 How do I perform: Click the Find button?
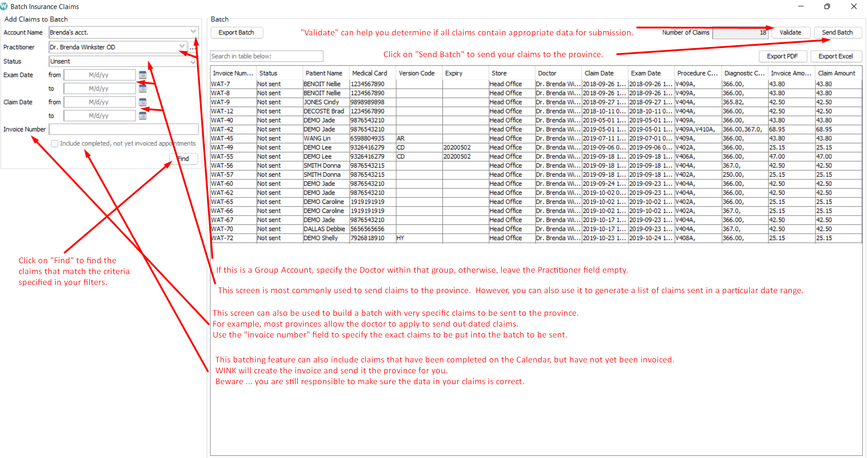[x=183, y=159]
